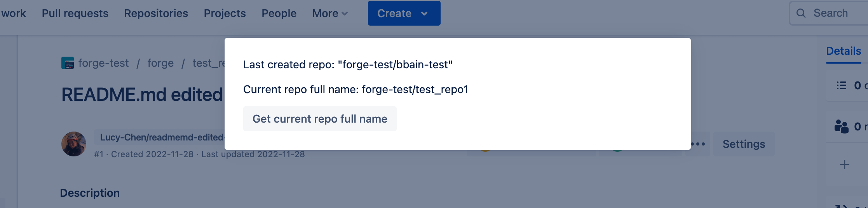Click the forge-test project icon in breadcrumb

pyautogui.click(x=68, y=63)
